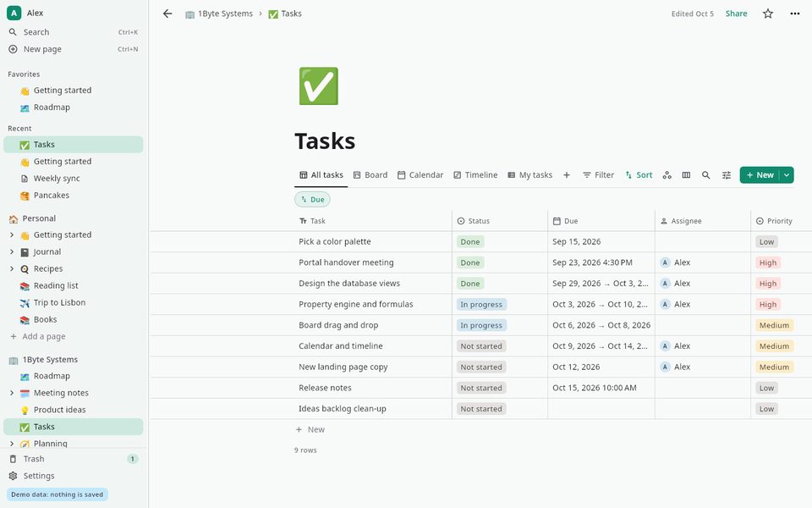Click the Due sort chip
The image size is (812, 508).
[x=312, y=200]
